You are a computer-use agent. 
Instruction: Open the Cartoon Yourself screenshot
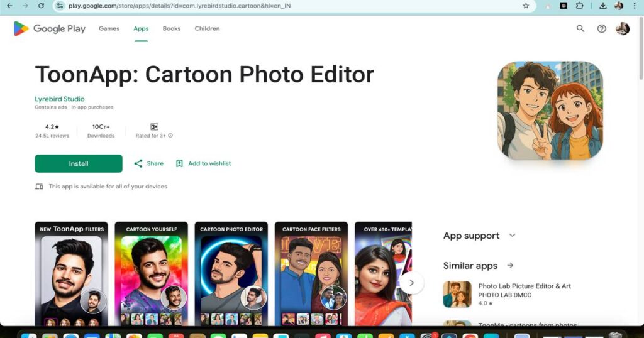coord(151,273)
